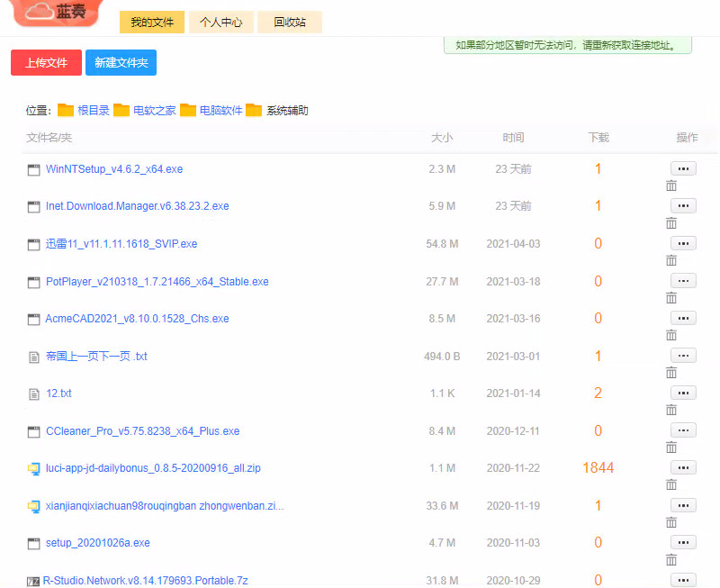Screen dimensions: 720x588
Task: Open the 回收站 tab
Action: tap(290, 22)
